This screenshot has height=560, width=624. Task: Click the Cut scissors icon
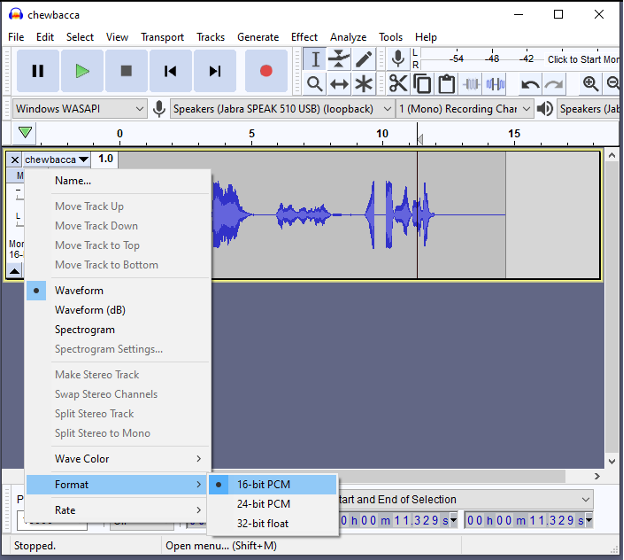click(x=398, y=84)
